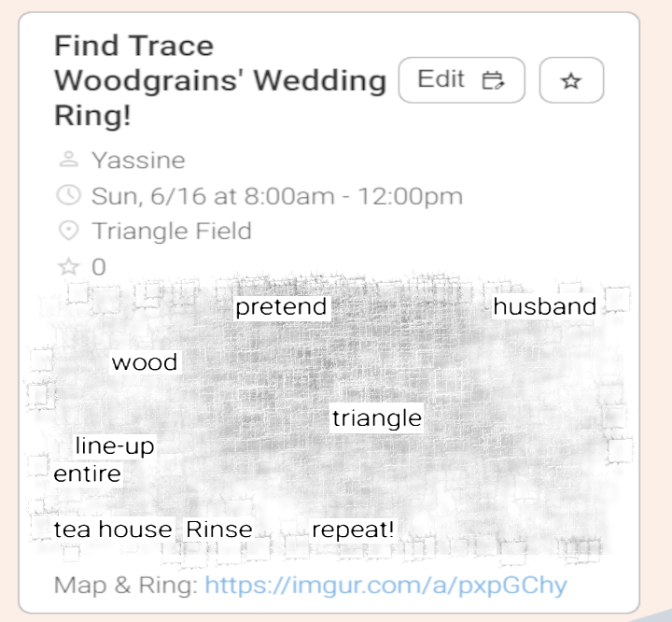This screenshot has width=672, height=622.
Task: Open the imgur.com Map & Ring link
Action: (x=385, y=586)
